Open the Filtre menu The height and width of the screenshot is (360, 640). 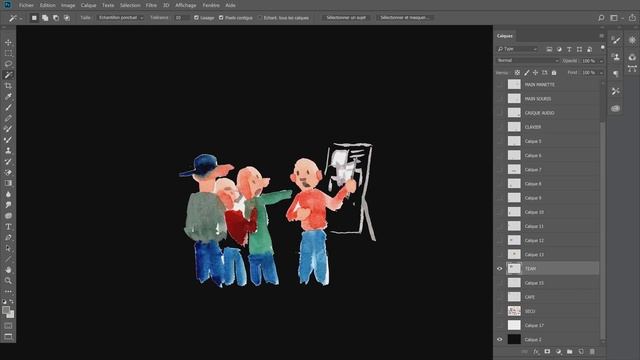point(151,5)
